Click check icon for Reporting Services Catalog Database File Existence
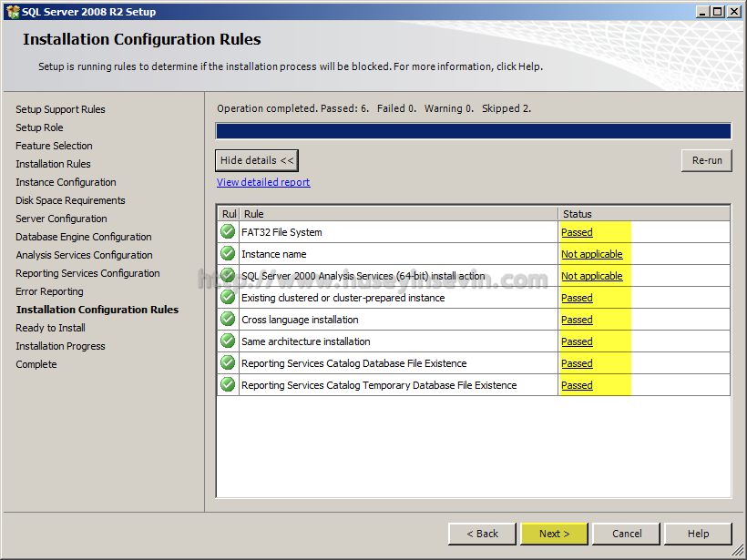This screenshot has height=560, width=747. click(228, 363)
